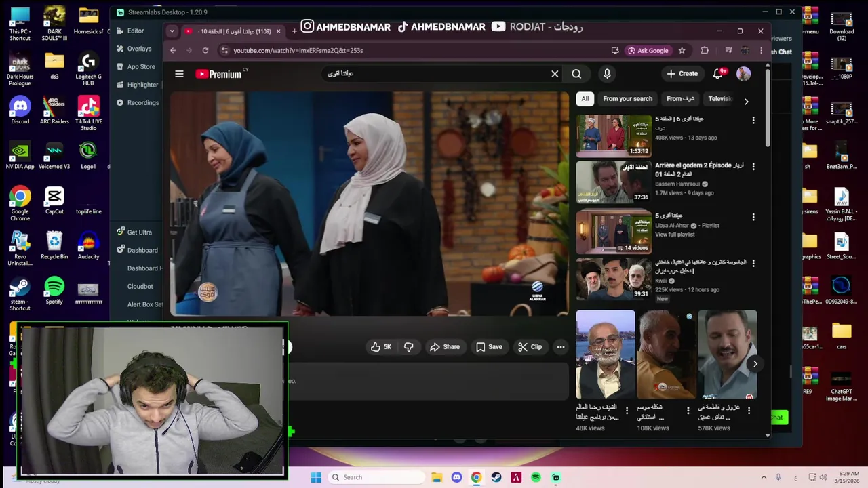868x488 pixels.
Task: Clear the YouTube search box text
Action: click(x=555, y=74)
